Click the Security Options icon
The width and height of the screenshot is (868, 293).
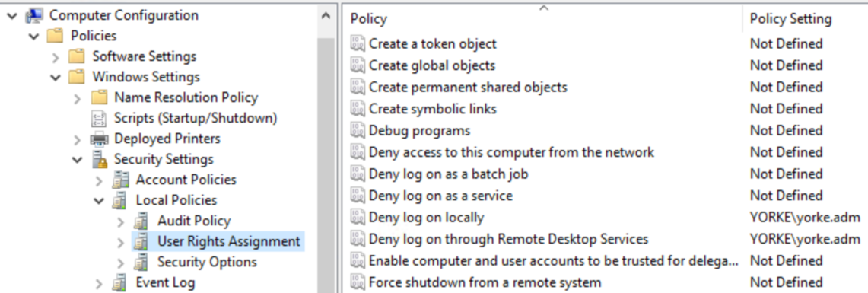coord(141,262)
